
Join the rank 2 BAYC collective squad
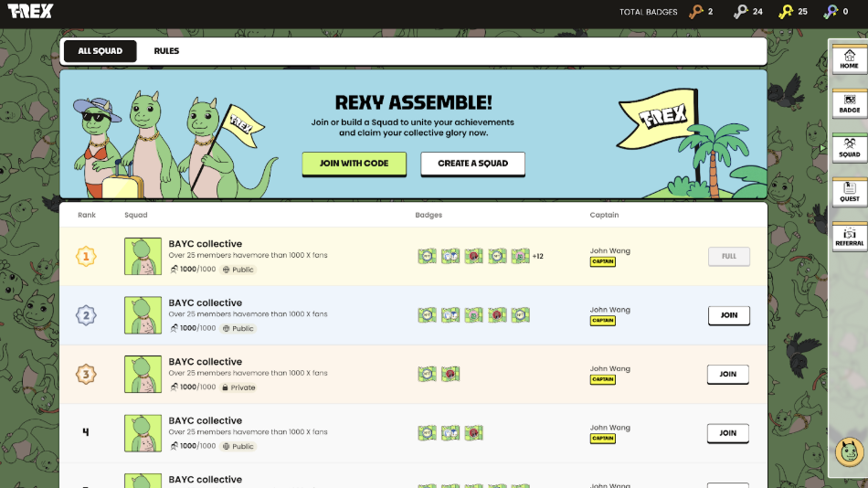(x=728, y=315)
